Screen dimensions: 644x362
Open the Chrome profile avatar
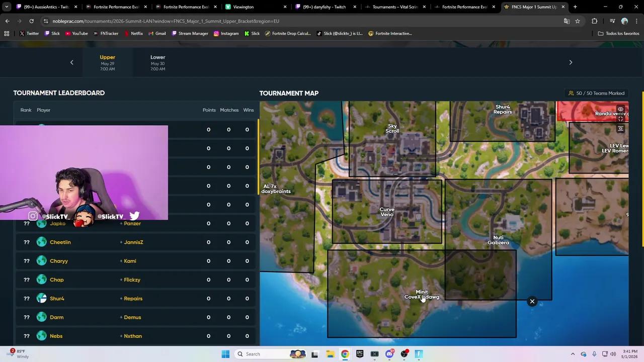tap(624, 21)
